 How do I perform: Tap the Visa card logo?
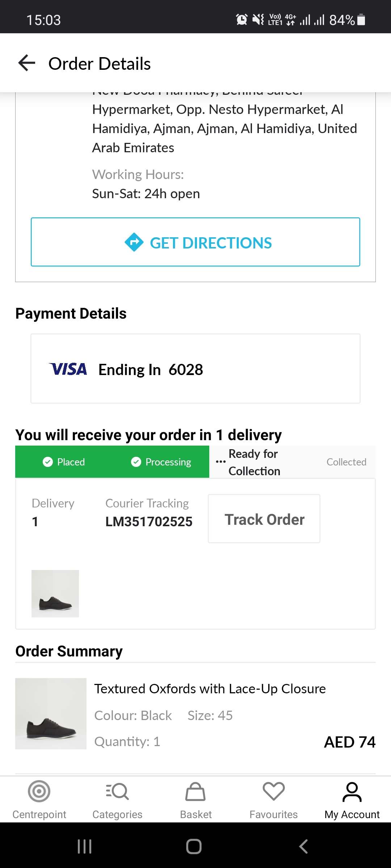pos(68,369)
